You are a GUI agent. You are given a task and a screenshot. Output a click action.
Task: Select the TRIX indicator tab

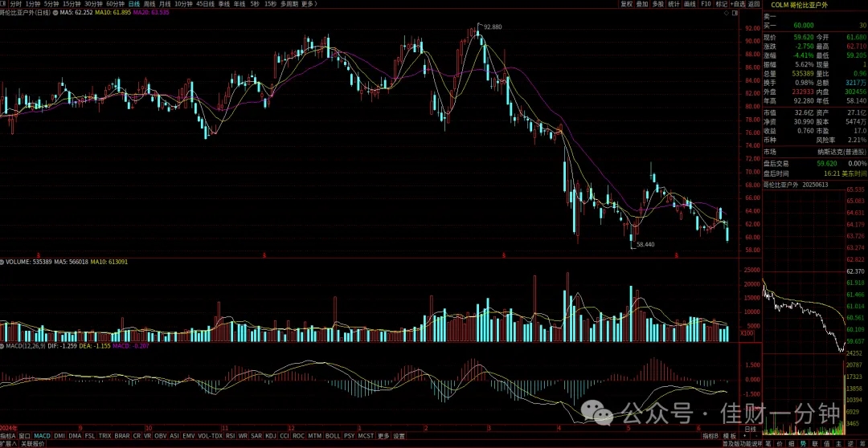coord(105,436)
